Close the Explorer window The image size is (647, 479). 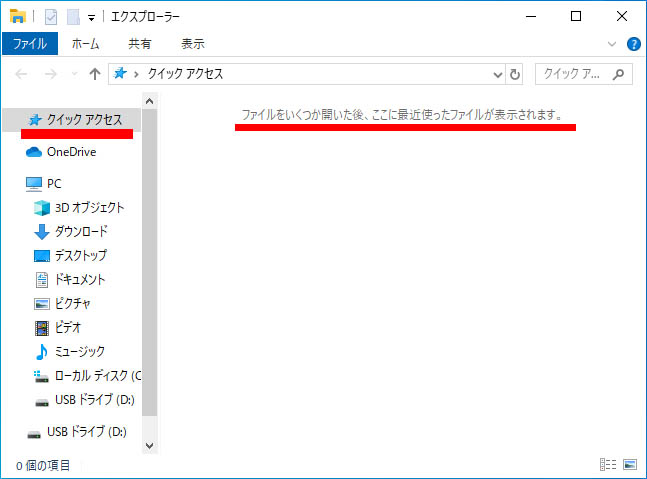click(621, 17)
